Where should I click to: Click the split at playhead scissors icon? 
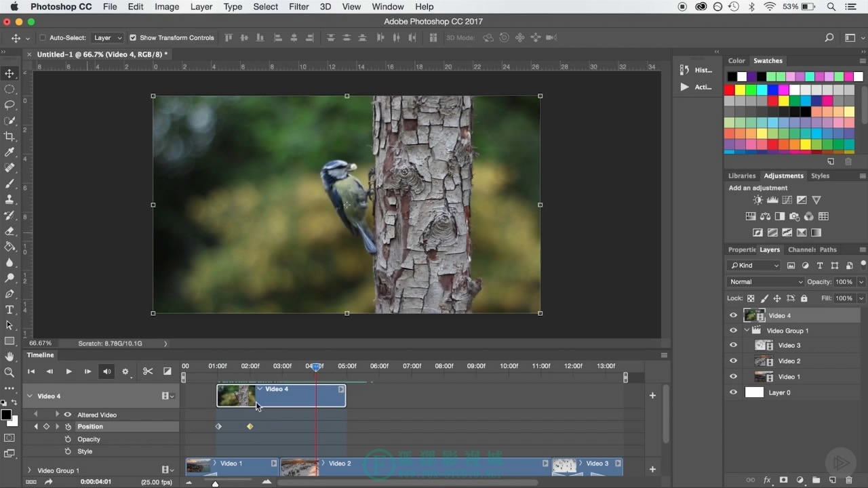point(148,371)
